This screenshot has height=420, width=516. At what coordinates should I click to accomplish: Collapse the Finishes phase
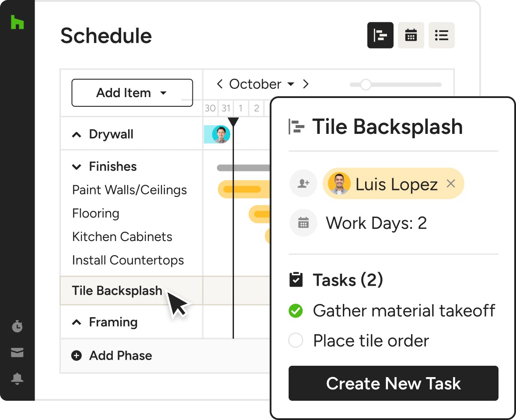pos(77,167)
